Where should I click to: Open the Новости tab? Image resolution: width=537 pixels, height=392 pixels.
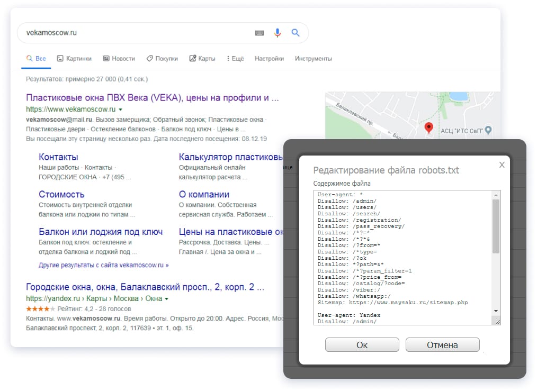119,59
